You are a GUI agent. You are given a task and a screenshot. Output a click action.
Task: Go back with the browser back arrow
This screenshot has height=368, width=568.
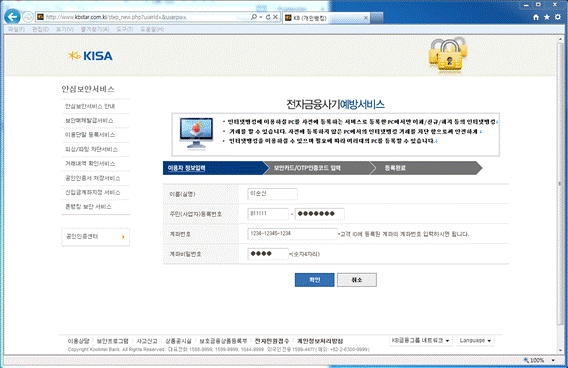click(13, 17)
